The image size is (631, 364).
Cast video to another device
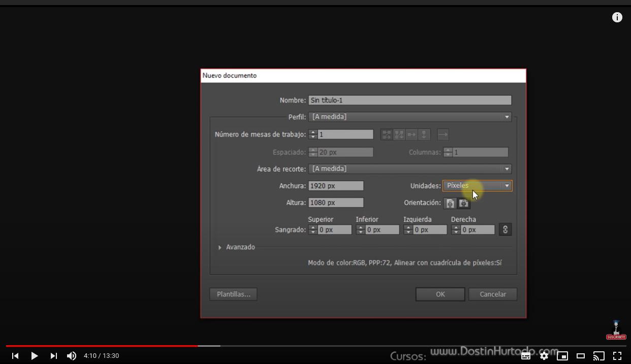[599, 356]
